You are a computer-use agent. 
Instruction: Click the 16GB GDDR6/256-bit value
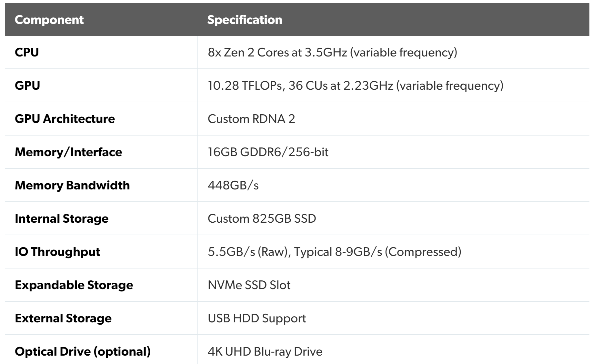pyautogui.click(x=268, y=152)
